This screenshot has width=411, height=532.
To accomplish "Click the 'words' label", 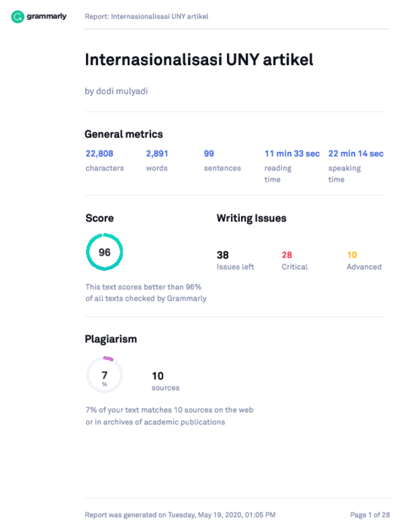I will coord(157,168).
